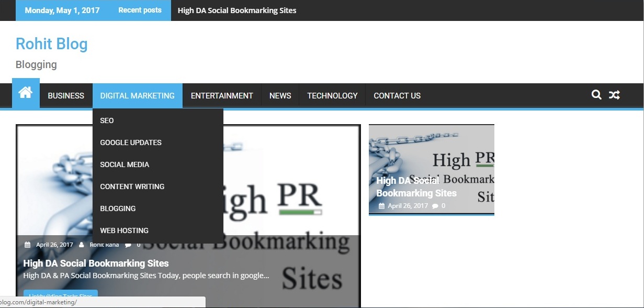Viewport: 644px width, 308px height.
Task: Click the featured post excerpt starting "High DA & PA"
Action: pyautogui.click(x=146, y=276)
